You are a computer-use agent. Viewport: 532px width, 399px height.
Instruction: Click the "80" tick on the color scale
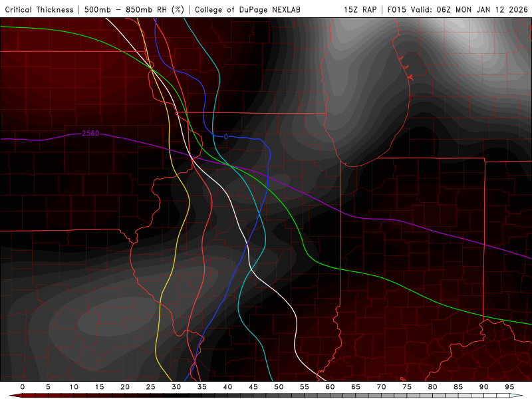pos(433,387)
